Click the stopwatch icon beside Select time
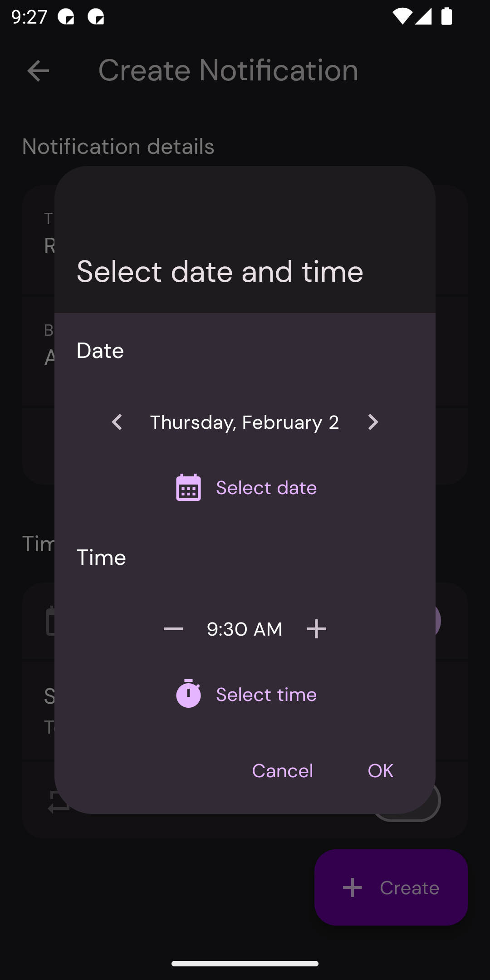 188,694
